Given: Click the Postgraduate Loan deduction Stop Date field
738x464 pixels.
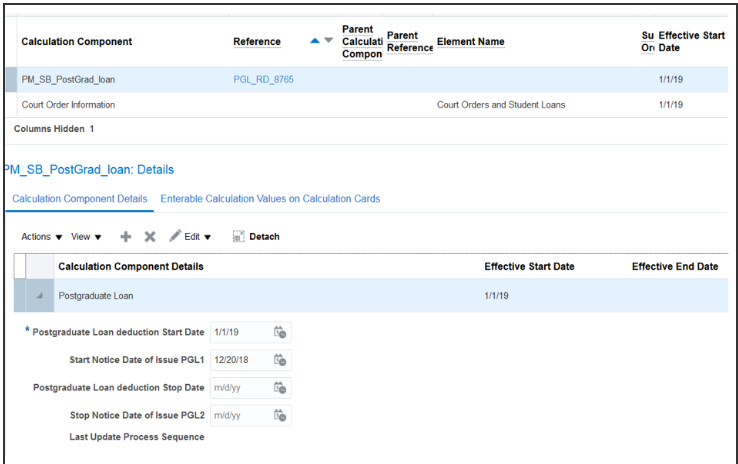Looking at the screenshot, I should pos(239,387).
